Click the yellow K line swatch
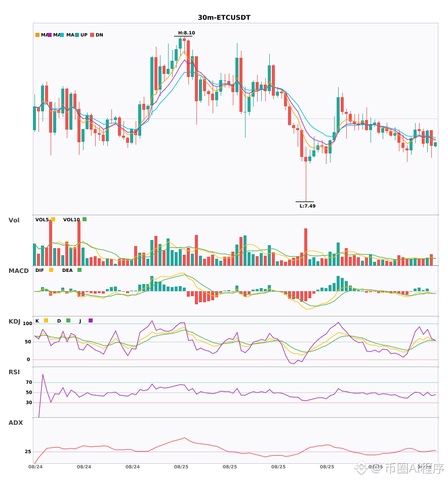The width and height of the screenshot is (448, 481). [x=46, y=320]
